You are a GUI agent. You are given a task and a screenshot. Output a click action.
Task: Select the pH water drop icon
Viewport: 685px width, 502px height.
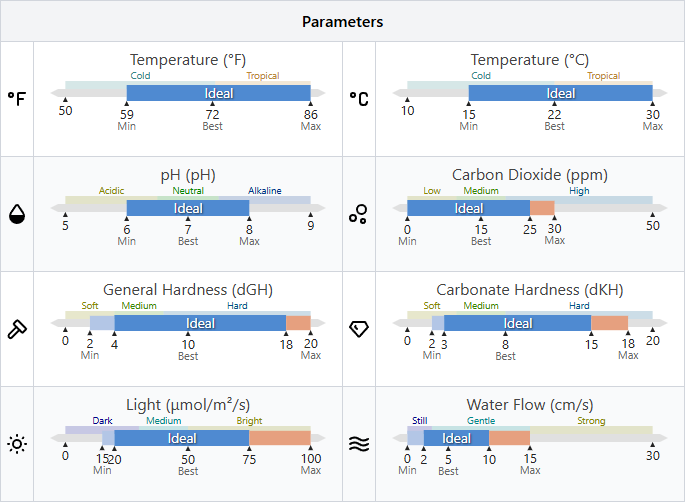[17, 214]
